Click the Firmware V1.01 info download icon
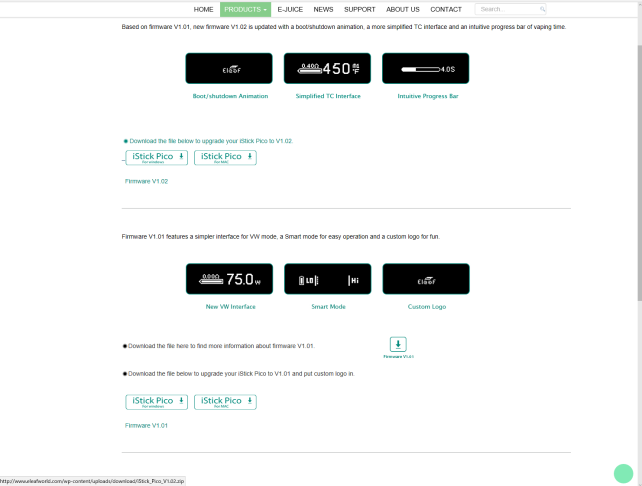This screenshot has width=642, height=486. (x=398, y=344)
